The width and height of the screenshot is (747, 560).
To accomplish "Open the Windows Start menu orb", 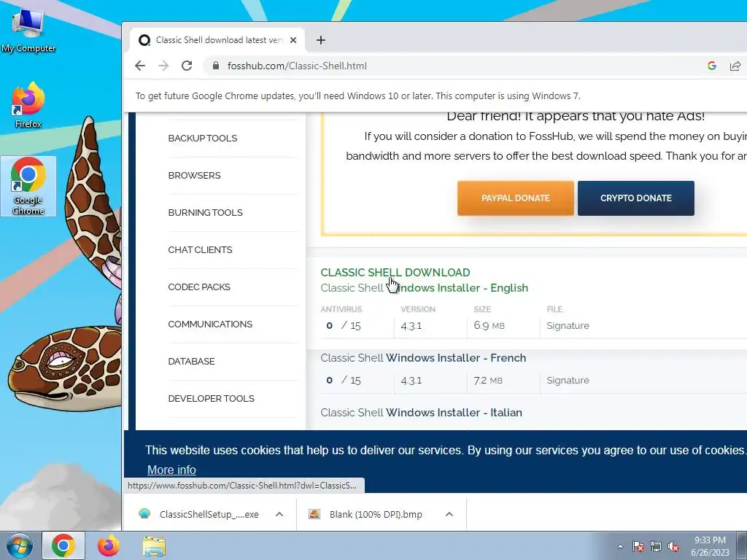I will coord(20,545).
